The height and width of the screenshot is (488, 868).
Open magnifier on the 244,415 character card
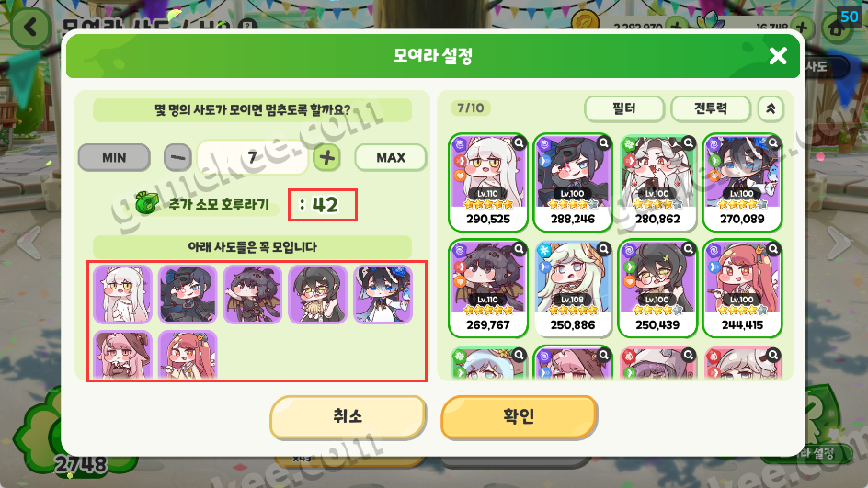pos(772,250)
